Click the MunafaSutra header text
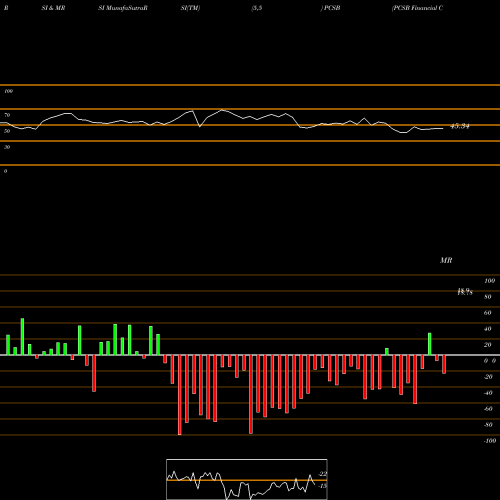 [123, 8]
